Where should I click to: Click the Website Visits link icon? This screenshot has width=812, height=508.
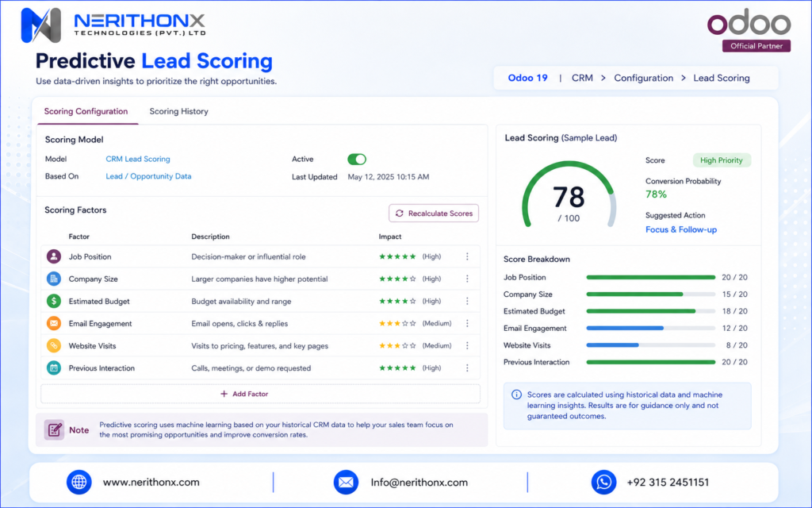click(54, 346)
